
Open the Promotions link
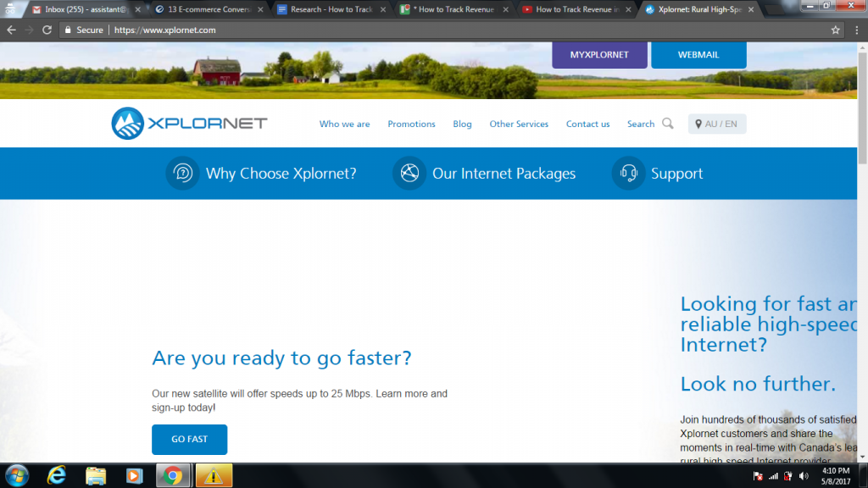tap(411, 124)
